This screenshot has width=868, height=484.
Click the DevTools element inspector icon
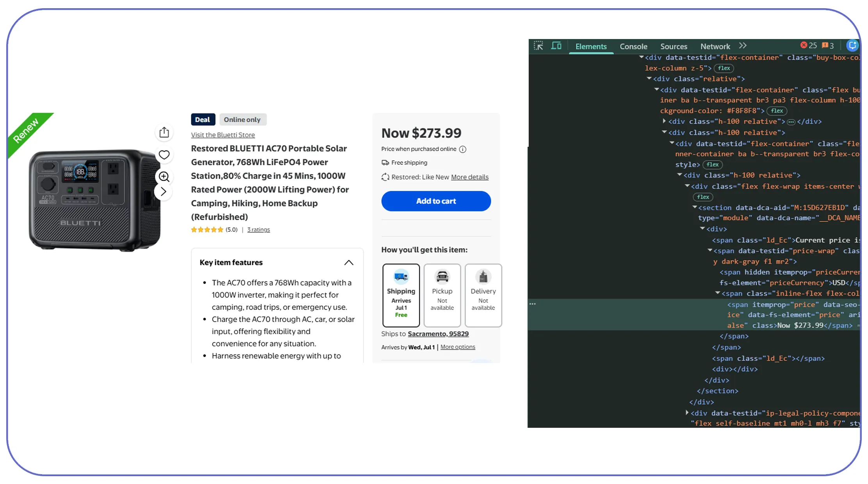pyautogui.click(x=538, y=46)
